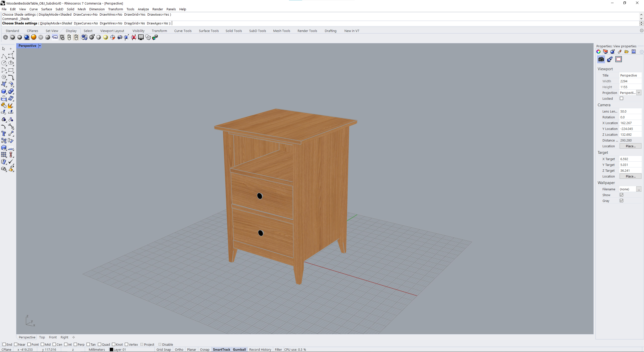Open the Render menu
644x352 pixels.
point(157,9)
